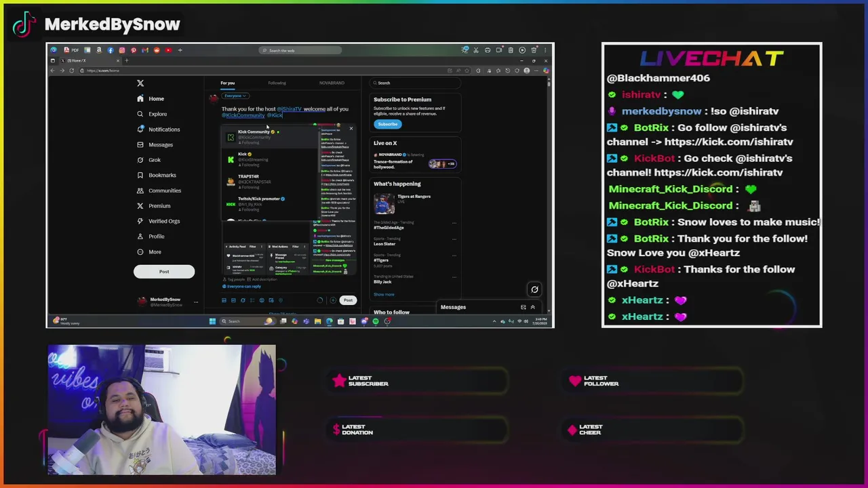
Task: Open Spotify from the Windows taskbar
Action: click(375, 321)
